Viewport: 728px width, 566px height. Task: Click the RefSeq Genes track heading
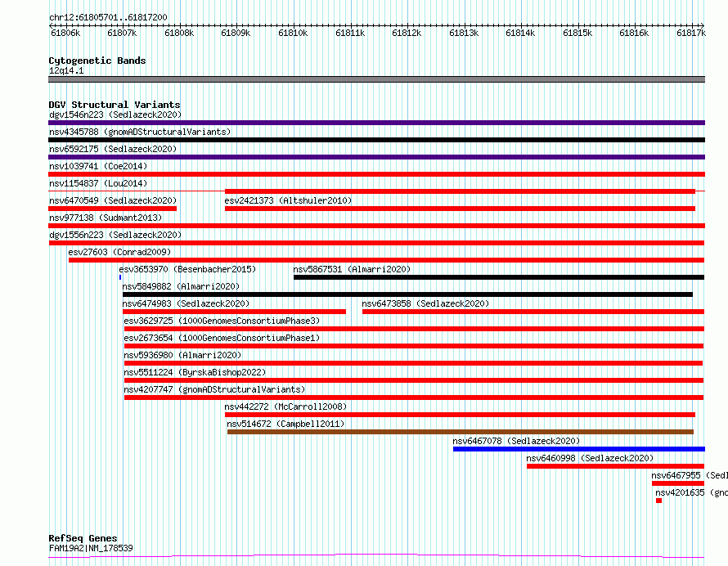click(83, 539)
